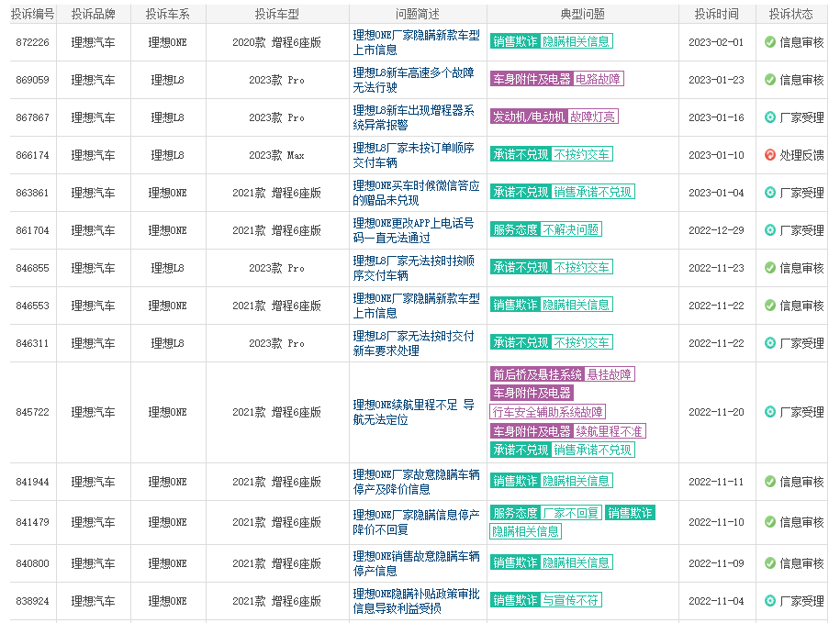Click complaint number 845722
The width and height of the screenshot is (840, 623).
(x=33, y=412)
